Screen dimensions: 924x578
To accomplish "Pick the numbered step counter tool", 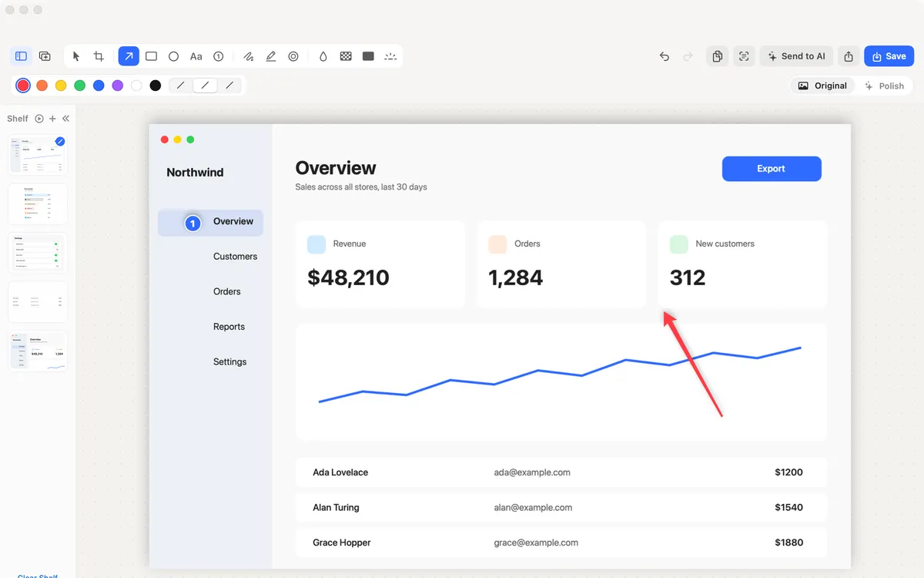I will tap(219, 56).
